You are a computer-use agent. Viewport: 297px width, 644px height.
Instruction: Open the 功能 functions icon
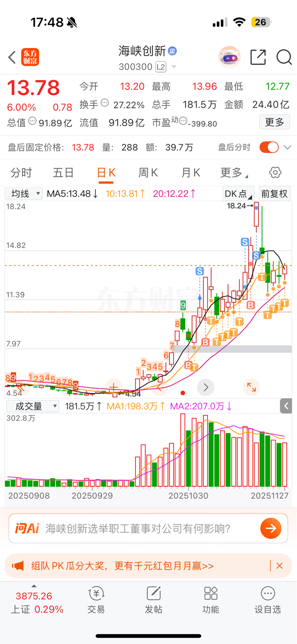click(x=211, y=600)
